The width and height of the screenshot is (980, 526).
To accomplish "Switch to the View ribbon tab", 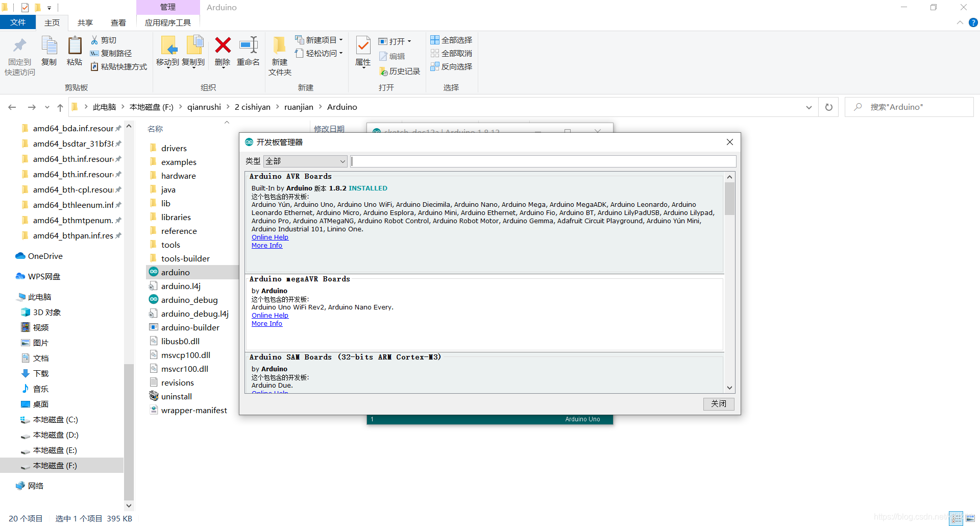I will (x=118, y=22).
